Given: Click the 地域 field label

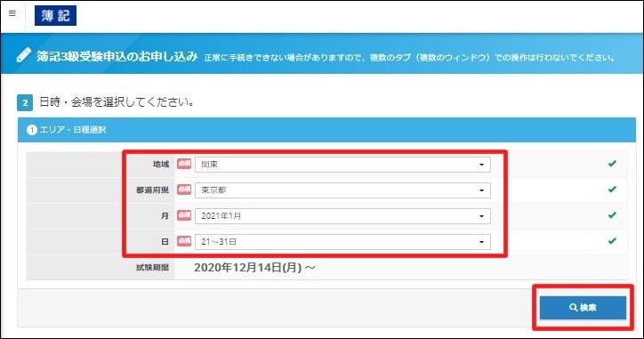Looking at the screenshot, I should click(x=161, y=165).
